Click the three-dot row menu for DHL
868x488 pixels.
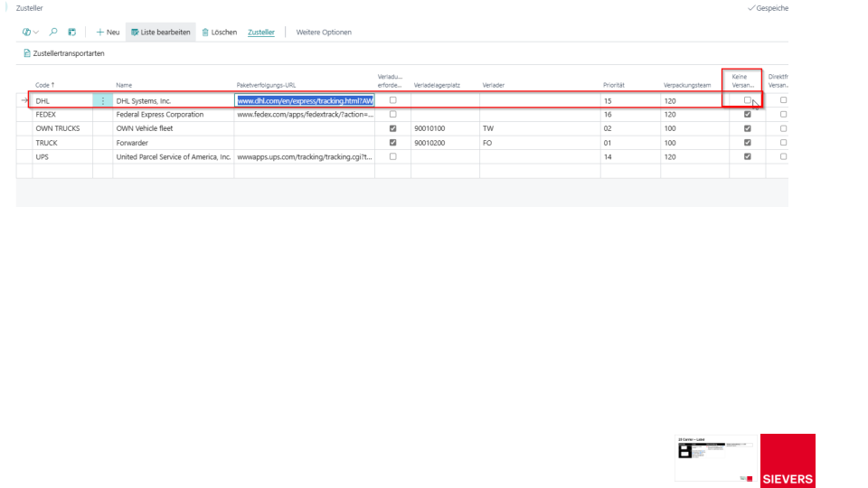pos(102,100)
